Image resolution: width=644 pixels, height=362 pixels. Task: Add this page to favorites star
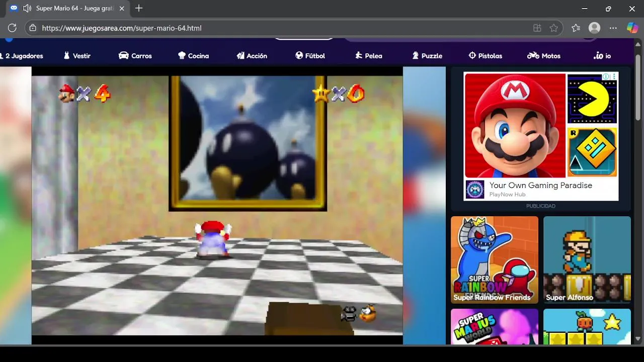click(x=554, y=28)
